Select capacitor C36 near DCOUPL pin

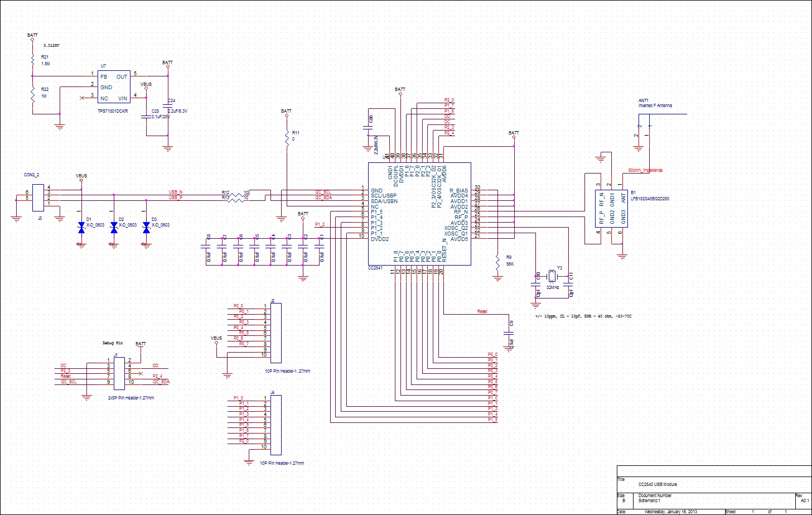pos(368,127)
